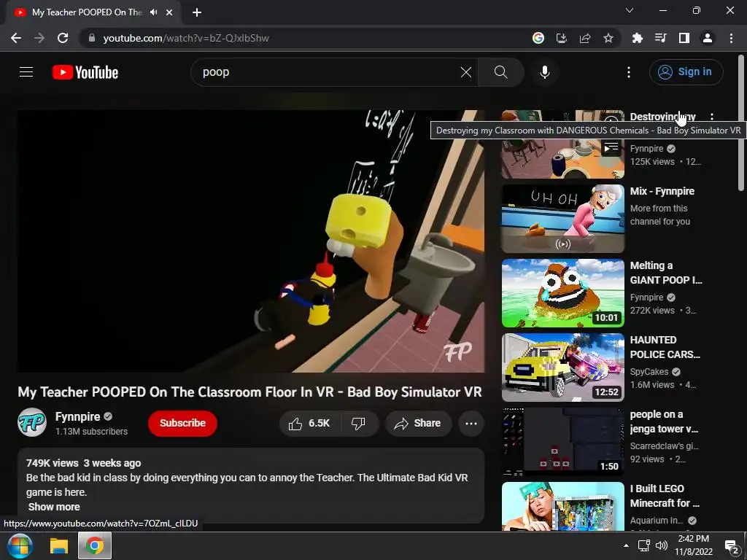
Task: Open the YouTube guide hamburger menu
Action: click(26, 72)
